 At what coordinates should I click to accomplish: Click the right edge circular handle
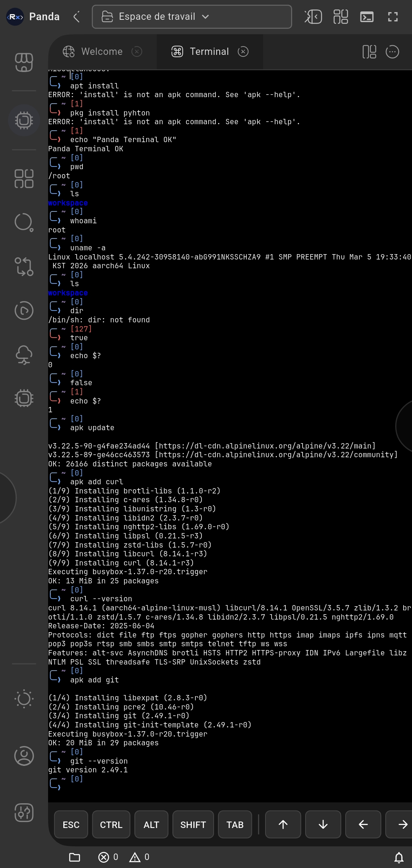pos(404,426)
